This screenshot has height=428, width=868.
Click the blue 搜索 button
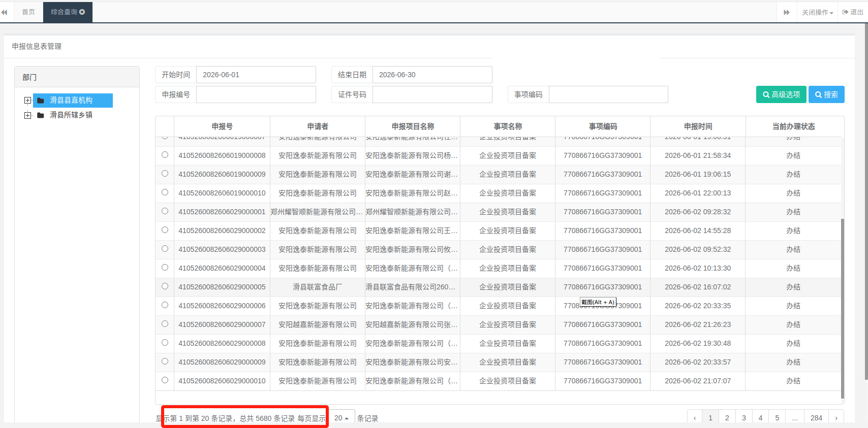(x=826, y=94)
